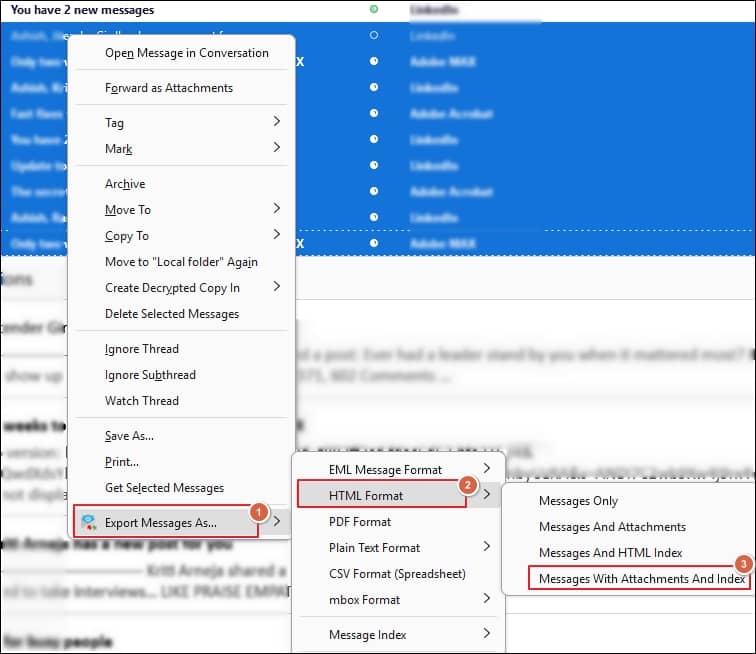Choose Watch Thread
The width and height of the screenshot is (756, 654).
142,401
